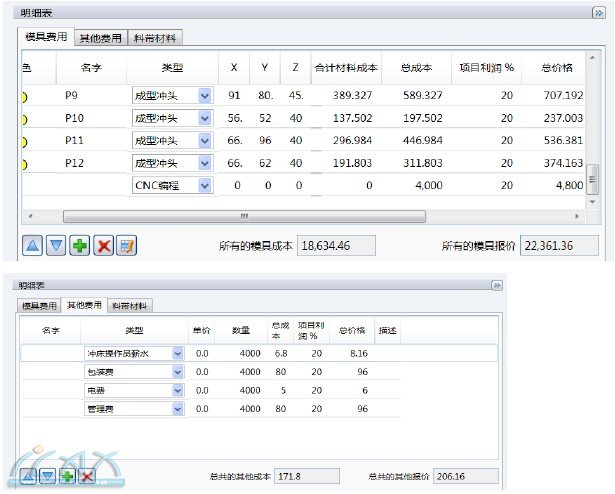Click horizontal scrollbar thumb in top table
615x494 pixels.
[244, 216]
